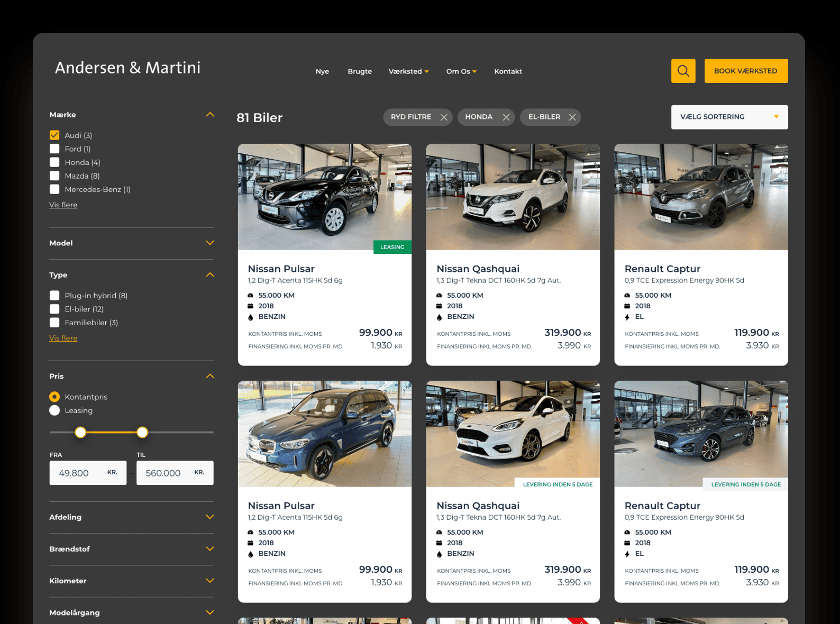
Task: Tick the Ford (1) checkbox
Action: click(54, 149)
